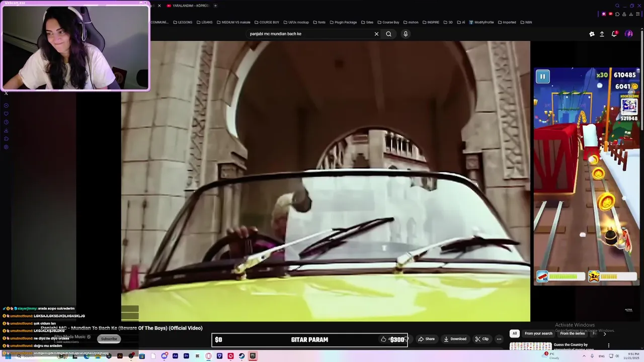
Task: Click the upload arrow icon in header
Action: tap(602, 34)
